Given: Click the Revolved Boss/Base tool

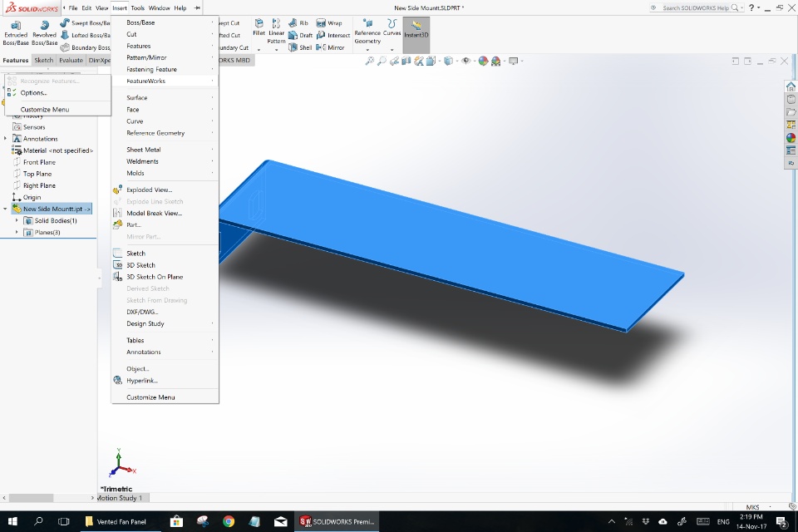Looking at the screenshot, I should tap(44, 33).
